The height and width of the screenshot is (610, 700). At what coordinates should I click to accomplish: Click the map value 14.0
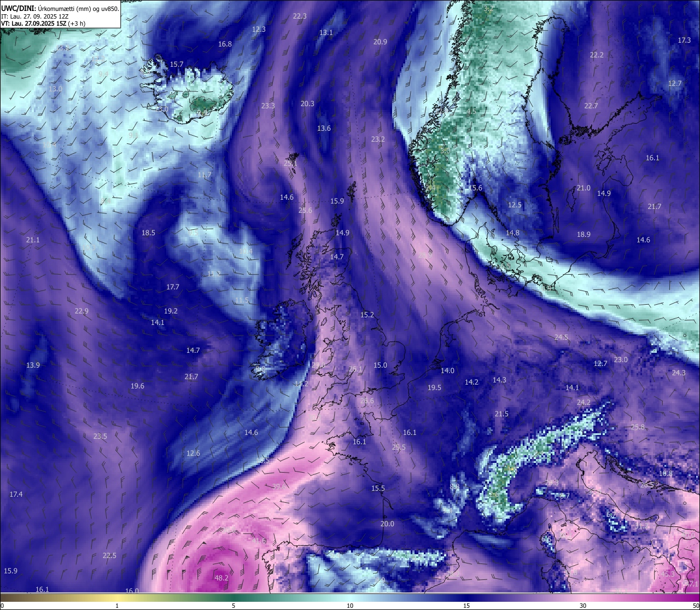pyautogui.click(x=447, y=371)
